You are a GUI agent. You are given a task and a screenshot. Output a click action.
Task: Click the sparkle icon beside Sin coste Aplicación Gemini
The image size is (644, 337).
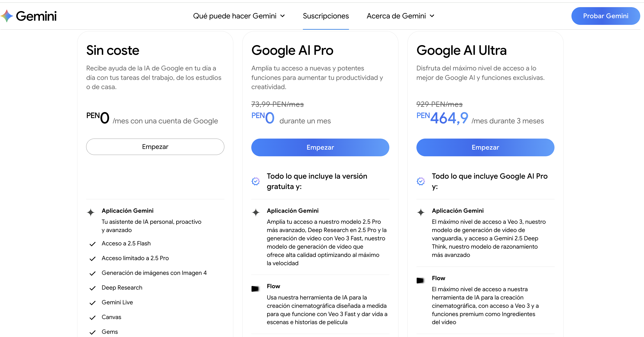pyautogui.click(x=91, y=212)
